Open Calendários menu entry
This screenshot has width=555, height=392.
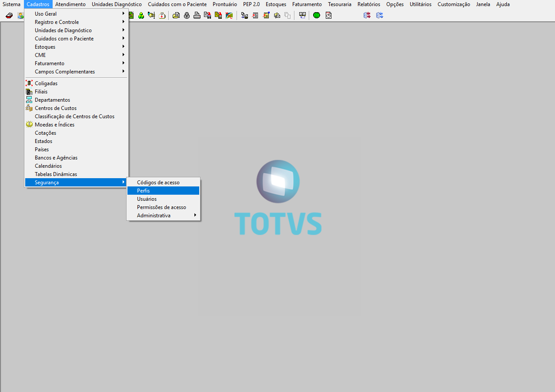coord(76,166)
